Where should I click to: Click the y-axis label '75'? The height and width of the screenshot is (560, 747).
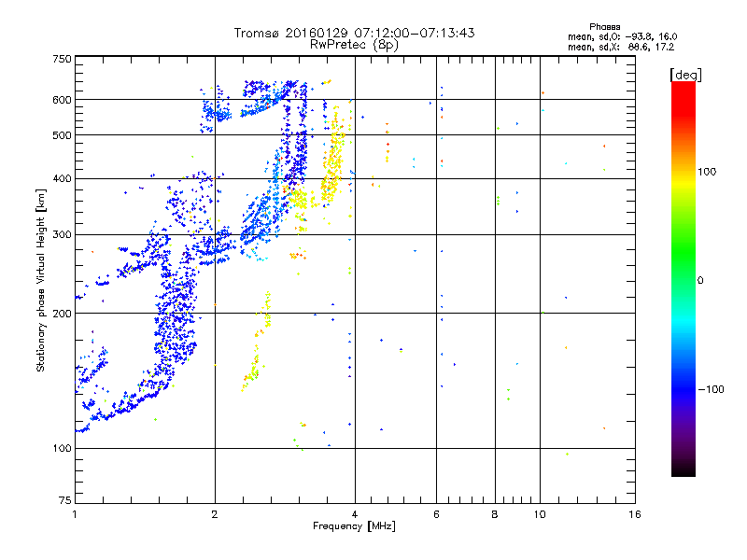(x=65, y=500)
